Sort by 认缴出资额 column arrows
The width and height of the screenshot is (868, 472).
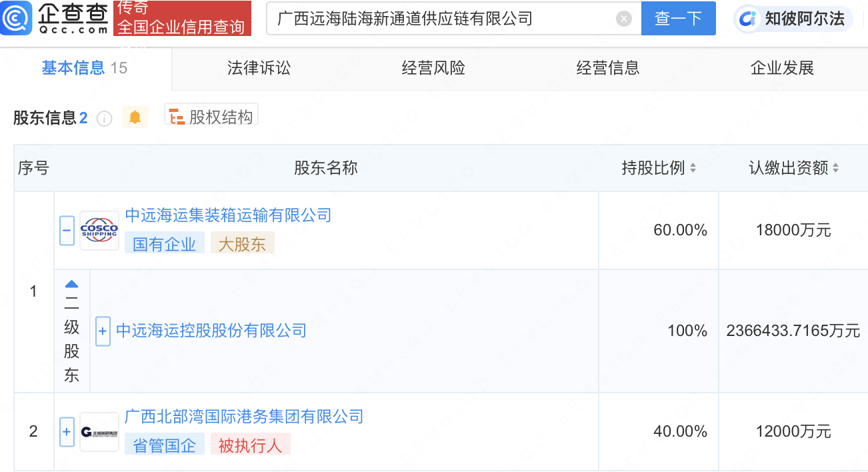[836, 169]
